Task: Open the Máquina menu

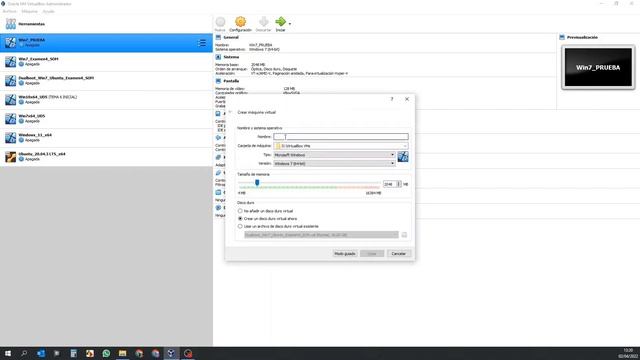Action: coord(29,11)
